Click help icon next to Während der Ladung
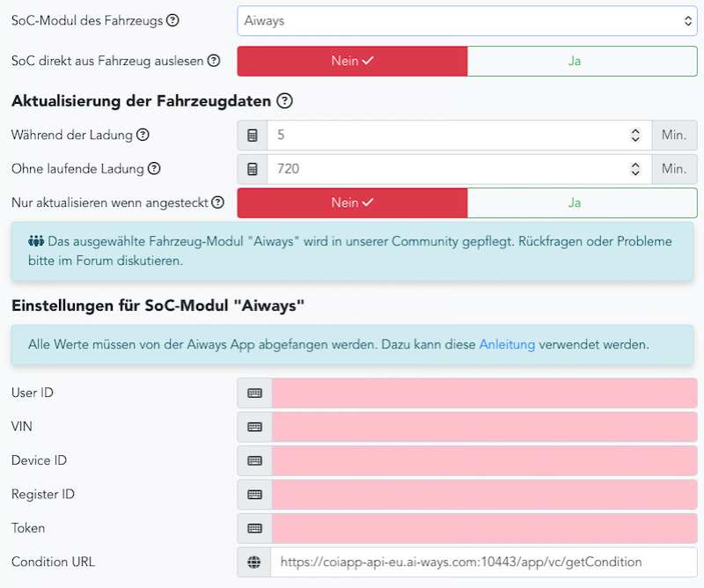This screenshot has height=588, width=704. coord(143,136)
